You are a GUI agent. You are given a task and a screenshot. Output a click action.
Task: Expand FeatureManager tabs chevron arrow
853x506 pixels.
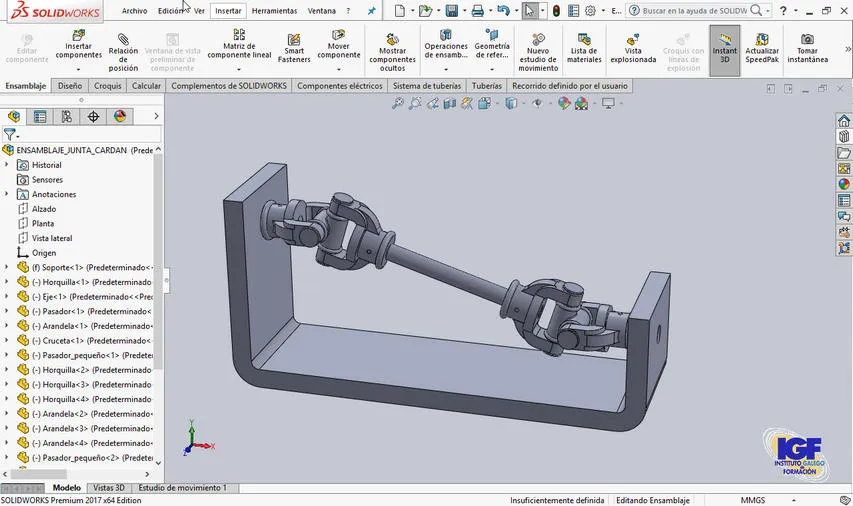pos(156,116)
